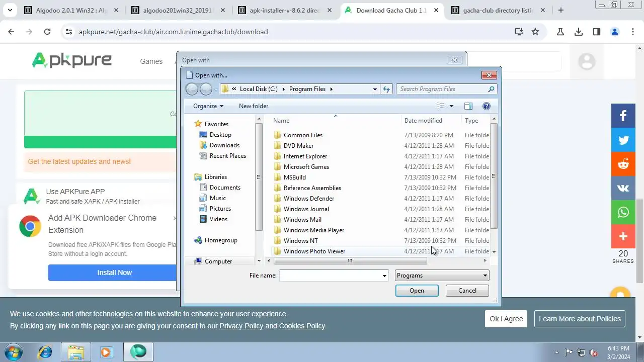Select the MSBuild folder
Screen dimensions: 644x362
294,177
